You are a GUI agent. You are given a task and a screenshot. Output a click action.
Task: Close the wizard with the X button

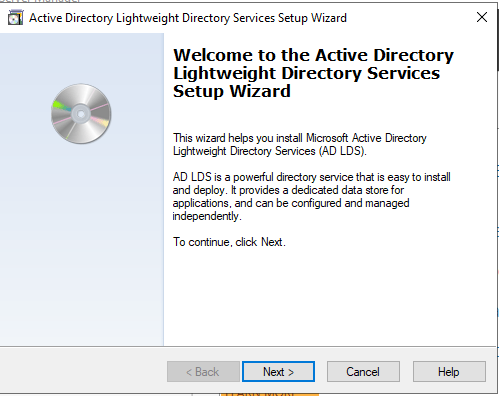[482, 17]
